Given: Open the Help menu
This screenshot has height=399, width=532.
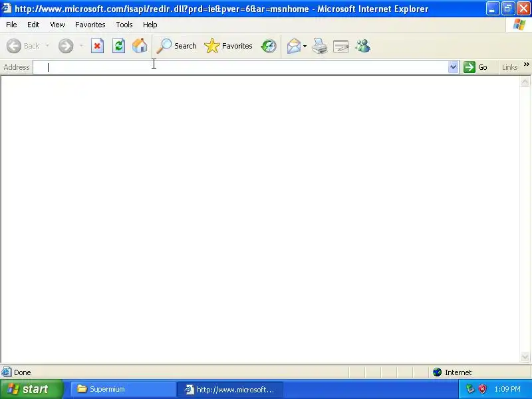Looking at the screenshot, I should click(x=150, y=25).
